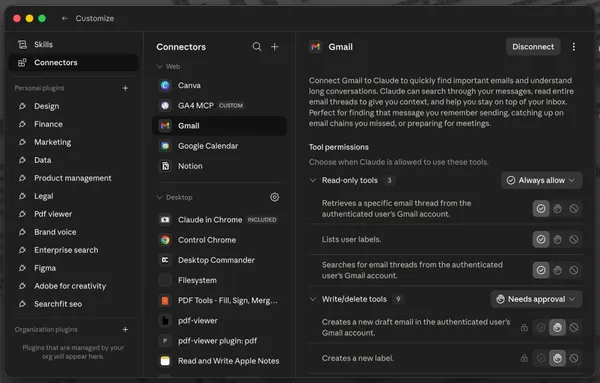Open the Pdf viewer plugin
The height and width of the screenshot is (383, 600).
tap(73, 214)
